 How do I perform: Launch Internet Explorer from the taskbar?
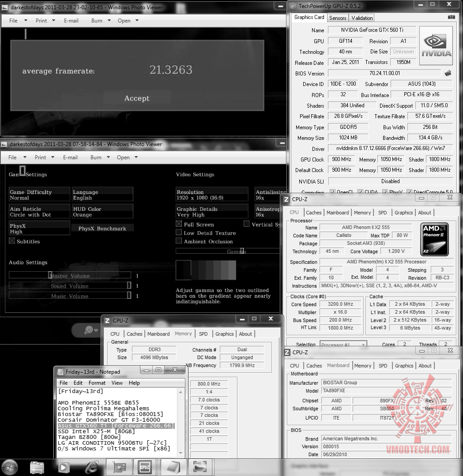coord(92,467)
